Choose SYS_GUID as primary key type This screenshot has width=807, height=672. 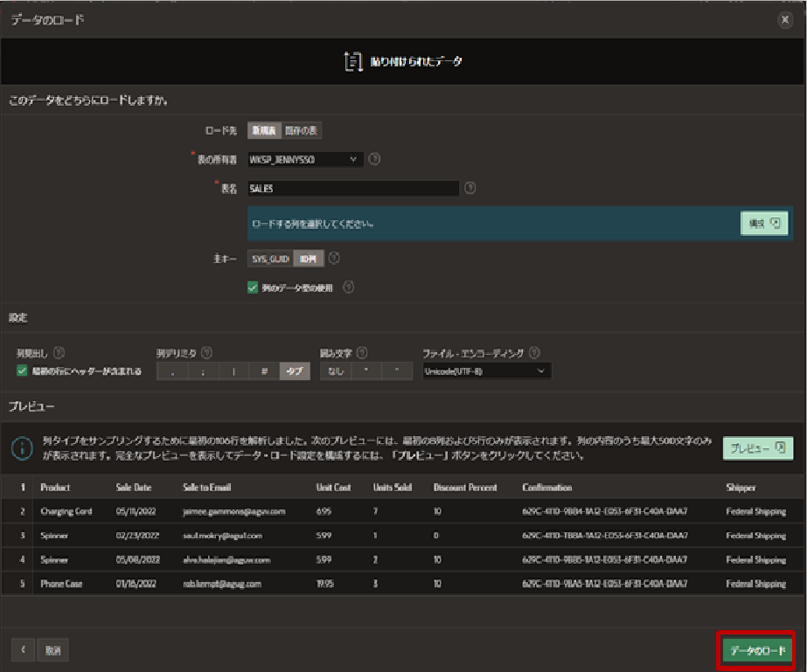point(269,259)
